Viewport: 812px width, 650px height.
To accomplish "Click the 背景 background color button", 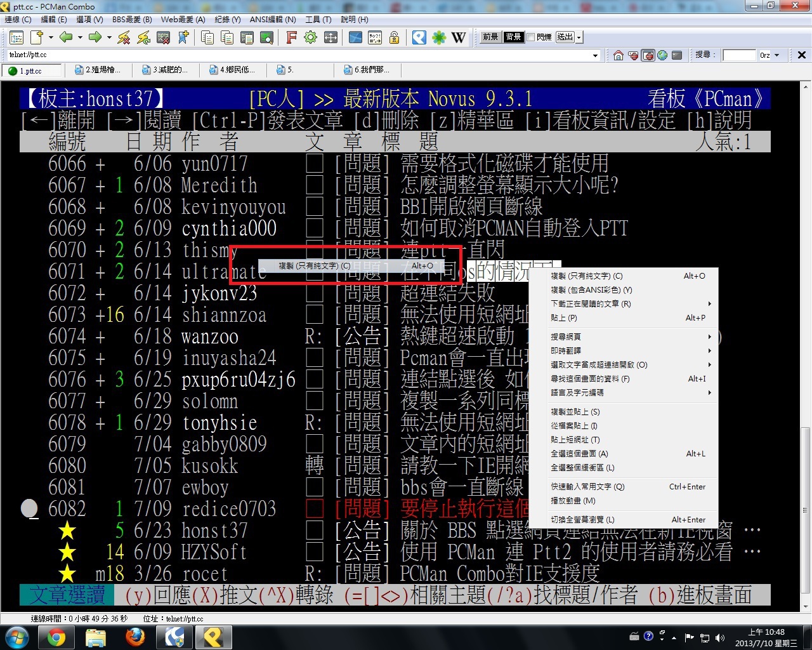I will click(x=513, y=37).
